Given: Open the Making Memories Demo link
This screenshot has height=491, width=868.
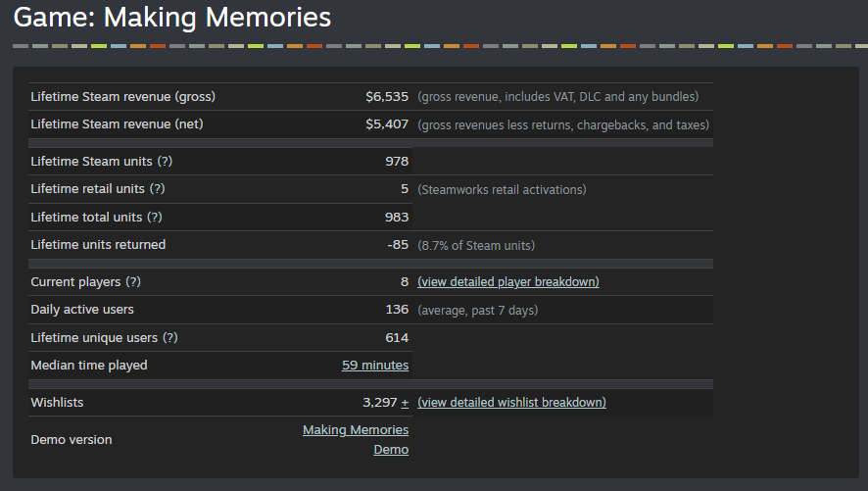Looking at the screenshot, I should [x=356, y=439].
